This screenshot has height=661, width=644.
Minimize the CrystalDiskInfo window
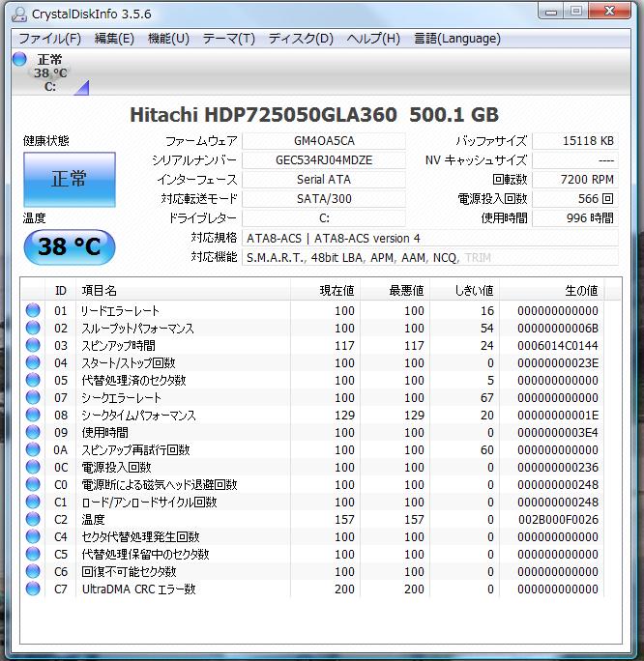click(551, 12)
